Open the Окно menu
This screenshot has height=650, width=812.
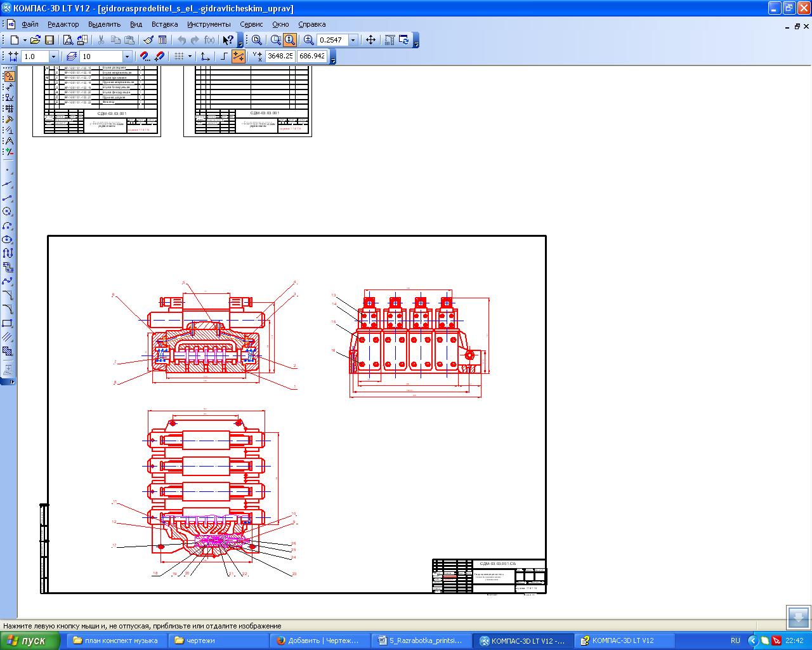(x=280, y=24)
